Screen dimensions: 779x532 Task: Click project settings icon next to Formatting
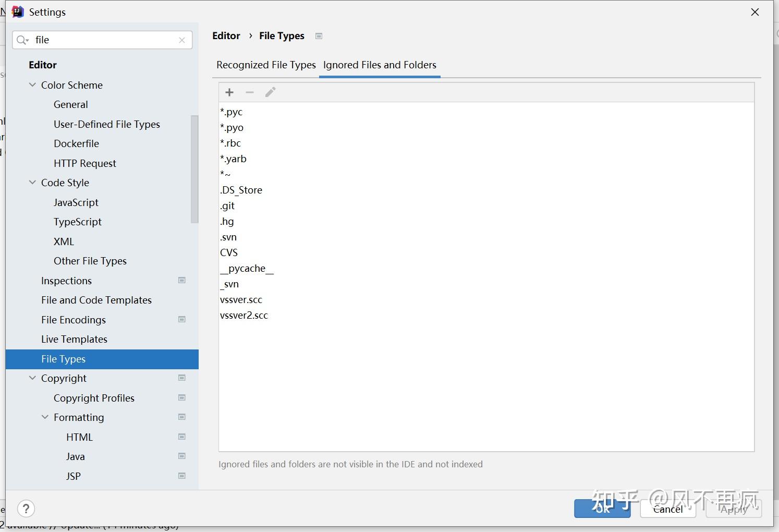tap(182, 417)
